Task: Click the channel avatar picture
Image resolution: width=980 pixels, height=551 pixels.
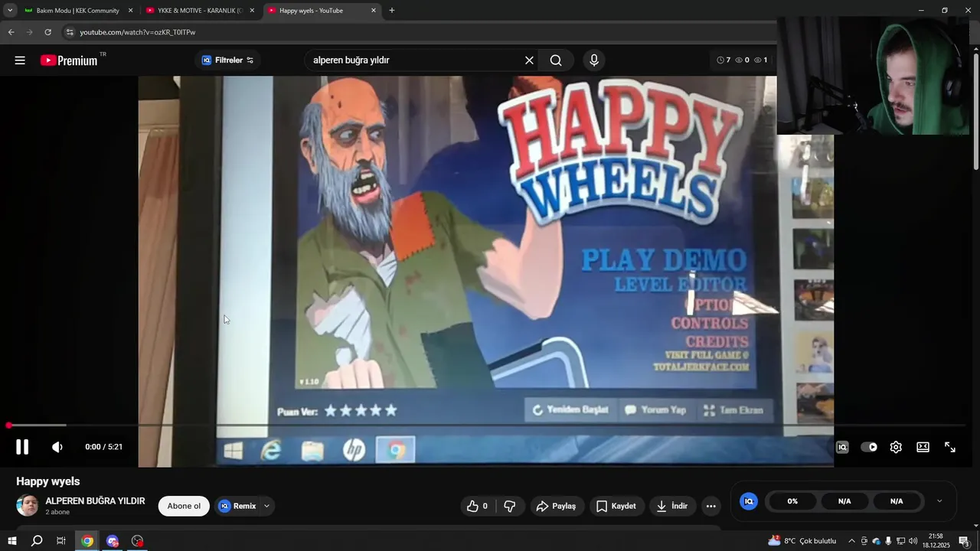Action: coord(28,505)
